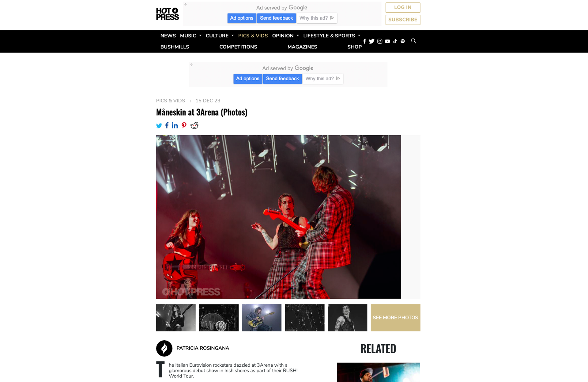588x382 pixels.
Task: Open Hot Press Spotify icon
Action: point(403,41)
